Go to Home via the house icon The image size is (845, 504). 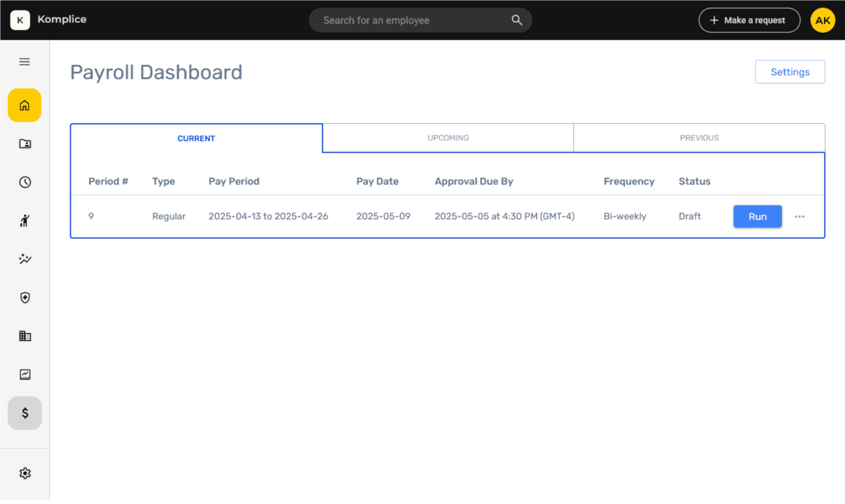24,106
